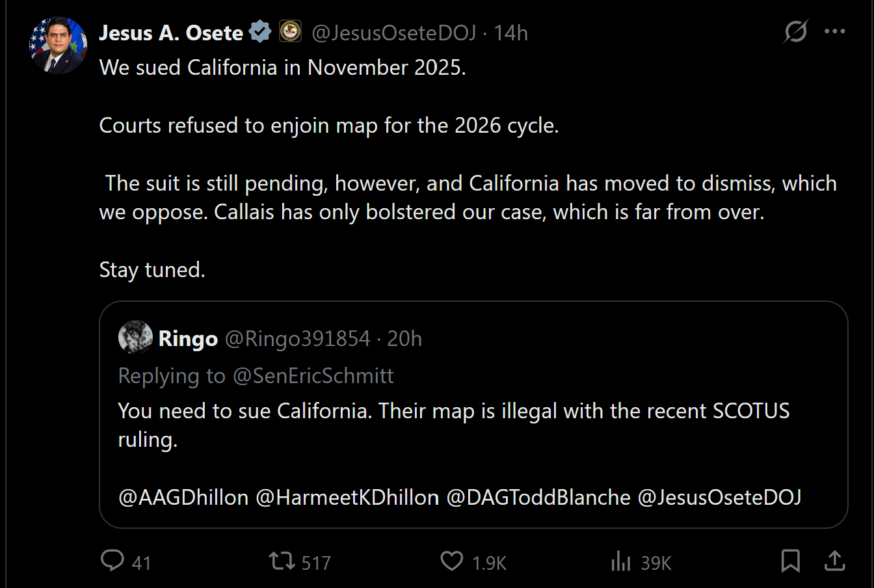Like the post with heart icon

[452, 561]
